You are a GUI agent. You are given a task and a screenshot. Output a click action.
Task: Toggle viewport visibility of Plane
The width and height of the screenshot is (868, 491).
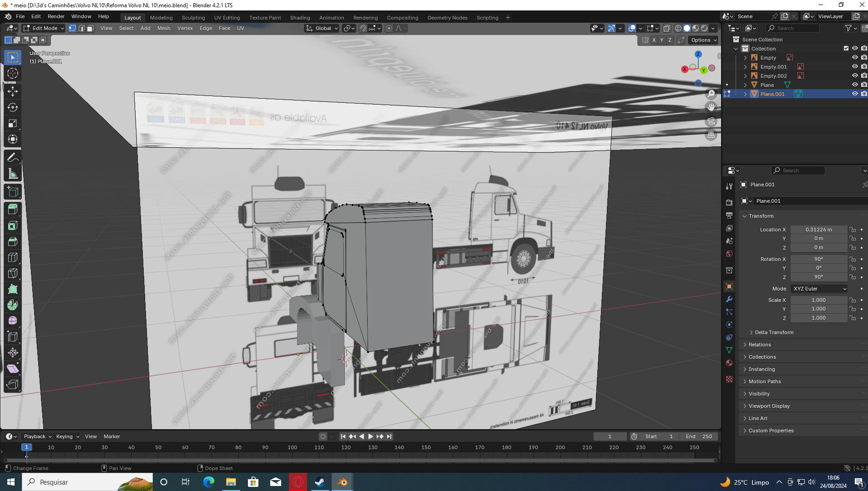855,85
